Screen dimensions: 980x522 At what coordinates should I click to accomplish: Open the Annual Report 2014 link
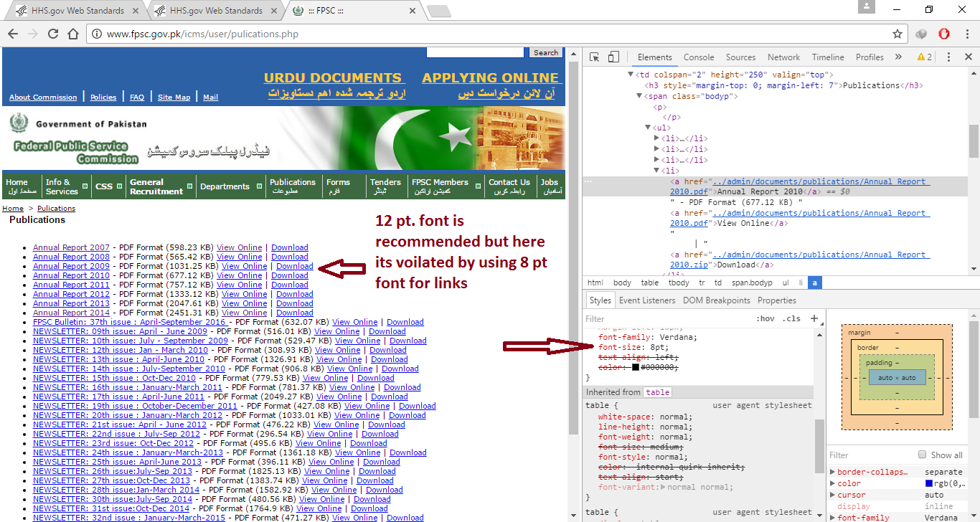click(71, 312)
